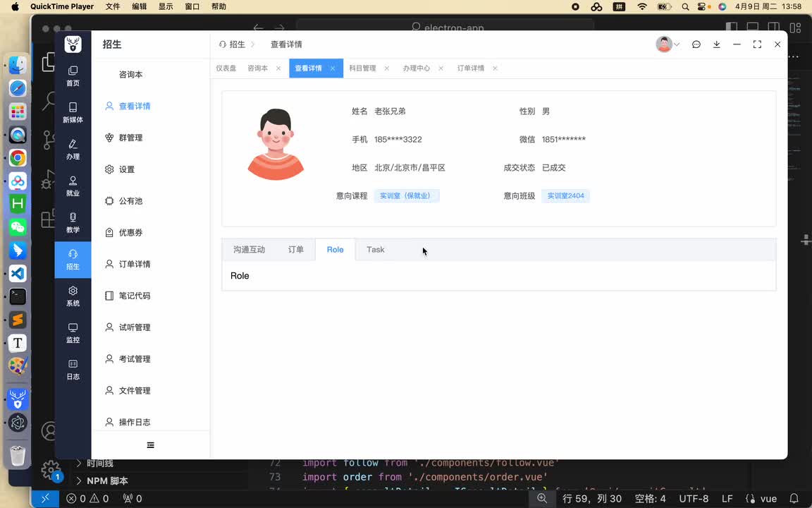Open 教学 module in sidebar

coord(73,223)
